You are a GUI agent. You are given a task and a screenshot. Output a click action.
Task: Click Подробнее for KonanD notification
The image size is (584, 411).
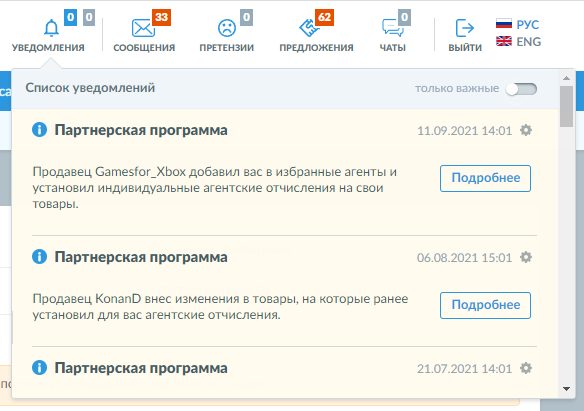(485, 305)
